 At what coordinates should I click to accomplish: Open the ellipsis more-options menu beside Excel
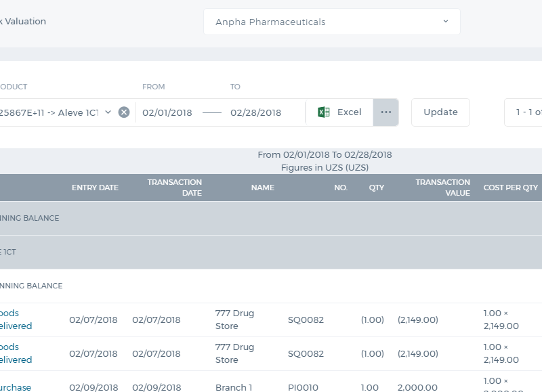click(385, 112)
